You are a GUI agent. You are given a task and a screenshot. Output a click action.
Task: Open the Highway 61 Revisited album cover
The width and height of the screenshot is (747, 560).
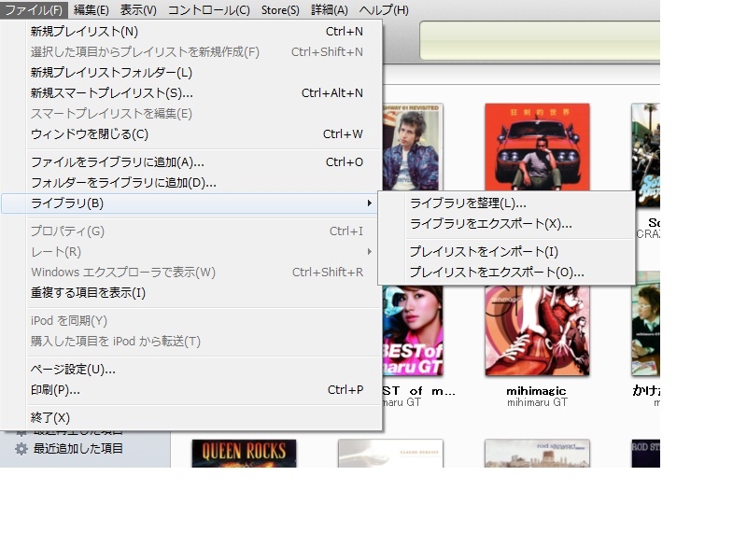[x=413, y=147]
